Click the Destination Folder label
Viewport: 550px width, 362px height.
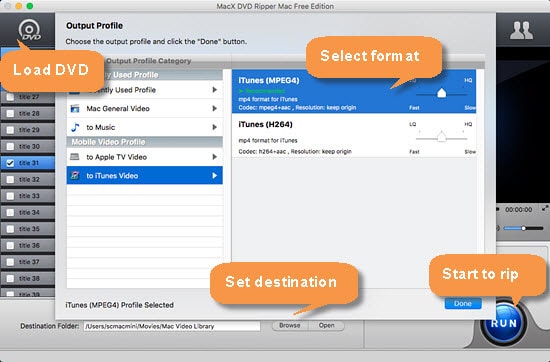50,326
